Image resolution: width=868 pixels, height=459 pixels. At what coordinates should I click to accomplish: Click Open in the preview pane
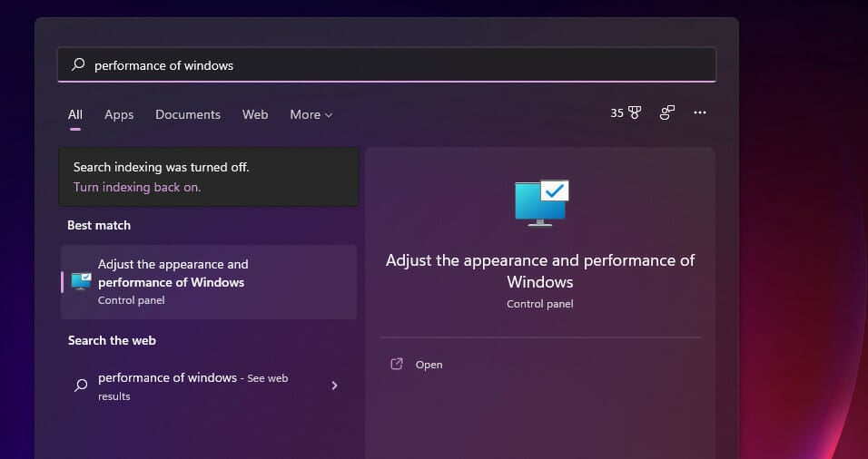click(429, 365)
